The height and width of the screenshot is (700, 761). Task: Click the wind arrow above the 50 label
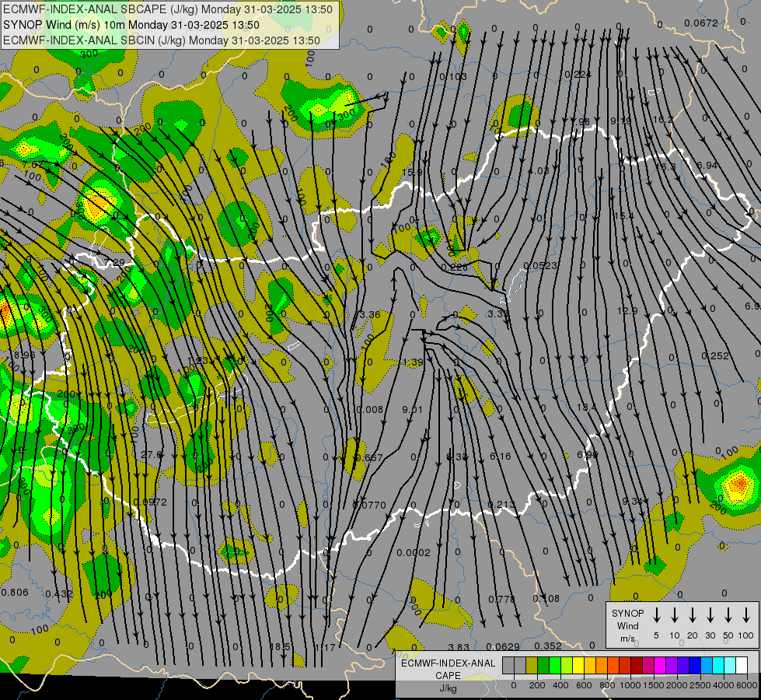[x=728, y=614]
